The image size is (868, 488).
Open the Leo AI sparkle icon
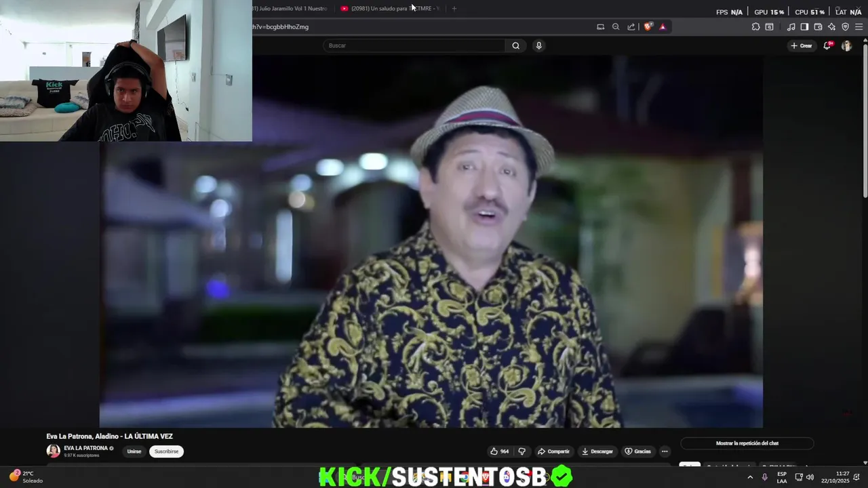[831, 27]
